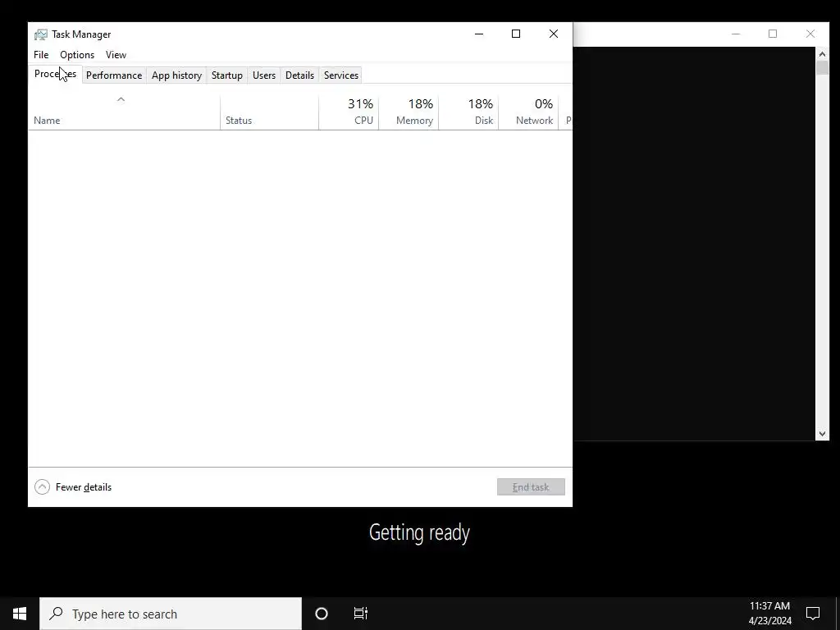The width and height of the screenshot is (840, 630).
Task: Maximize the Task Manager window
Action: click(x=516, y=34)
